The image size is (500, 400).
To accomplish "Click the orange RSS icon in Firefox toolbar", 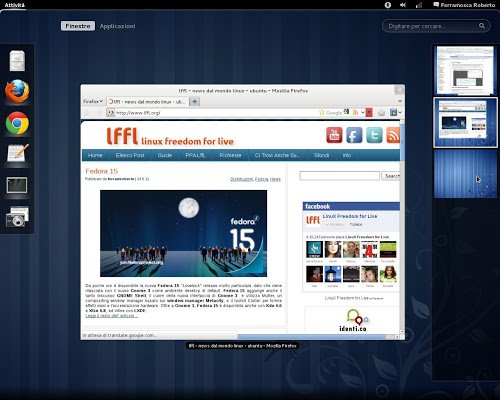I will tap(355, 113).
